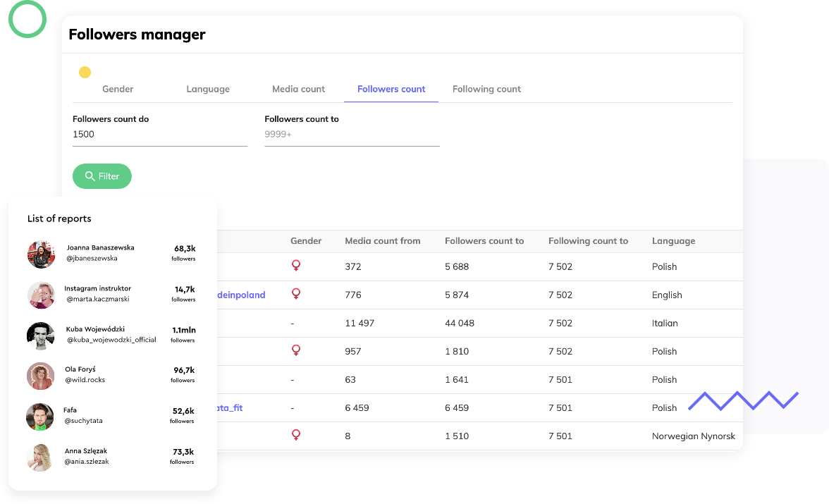Click the female gender icon in the 372 media row
829x504 pixels.
296,266
